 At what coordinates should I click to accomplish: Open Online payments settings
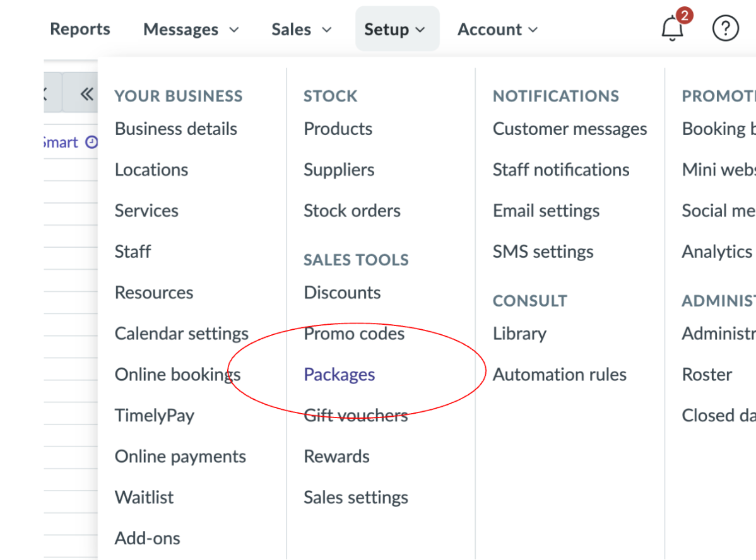(180, 457)
